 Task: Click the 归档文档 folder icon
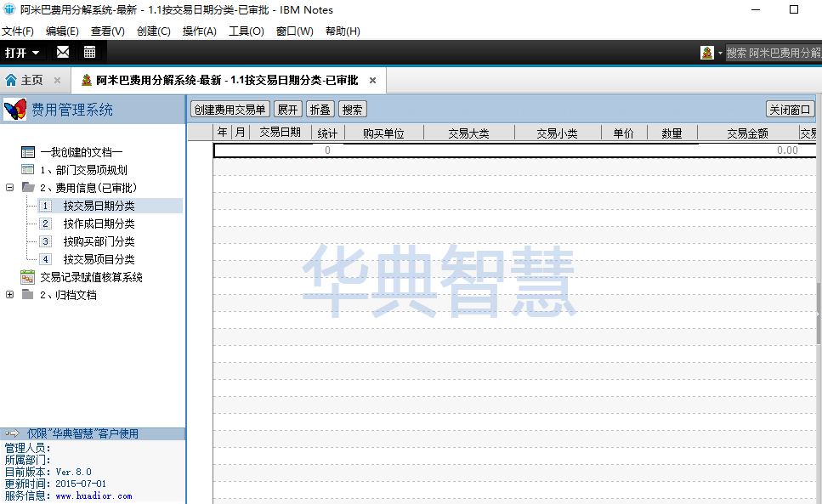click(x=28, y=294)
